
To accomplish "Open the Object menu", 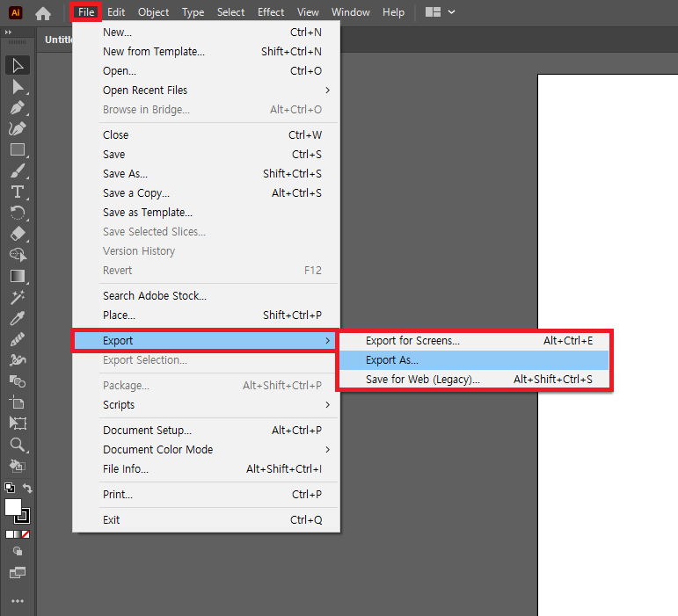I will tap(154, 12).
